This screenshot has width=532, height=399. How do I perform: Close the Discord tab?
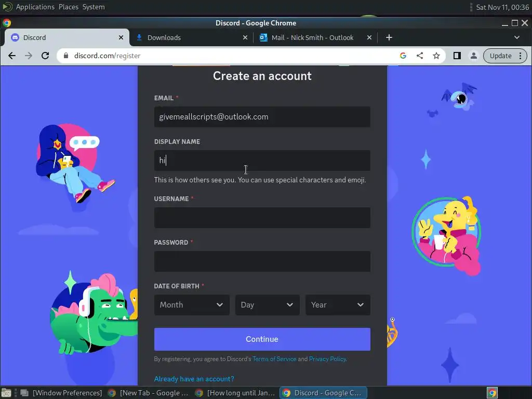pos(121,37)
